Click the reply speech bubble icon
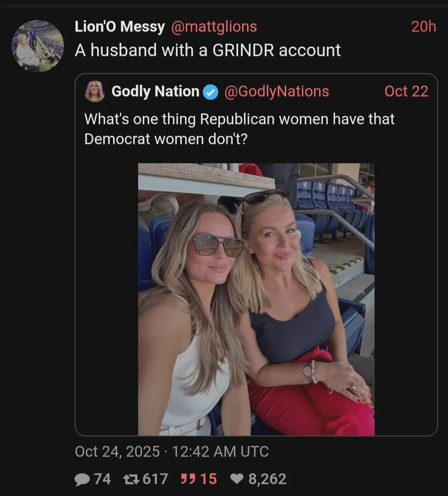Screen dimensions: 448x496 click(x=82, y=479)
